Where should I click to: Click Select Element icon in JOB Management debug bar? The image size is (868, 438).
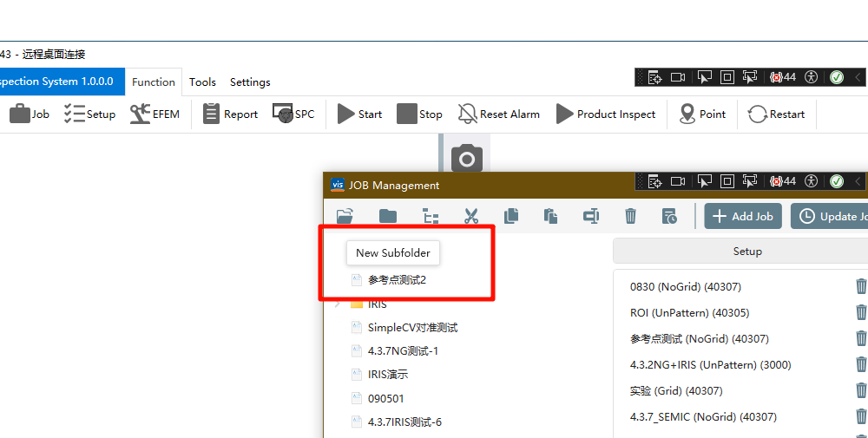tap(704, 181)
